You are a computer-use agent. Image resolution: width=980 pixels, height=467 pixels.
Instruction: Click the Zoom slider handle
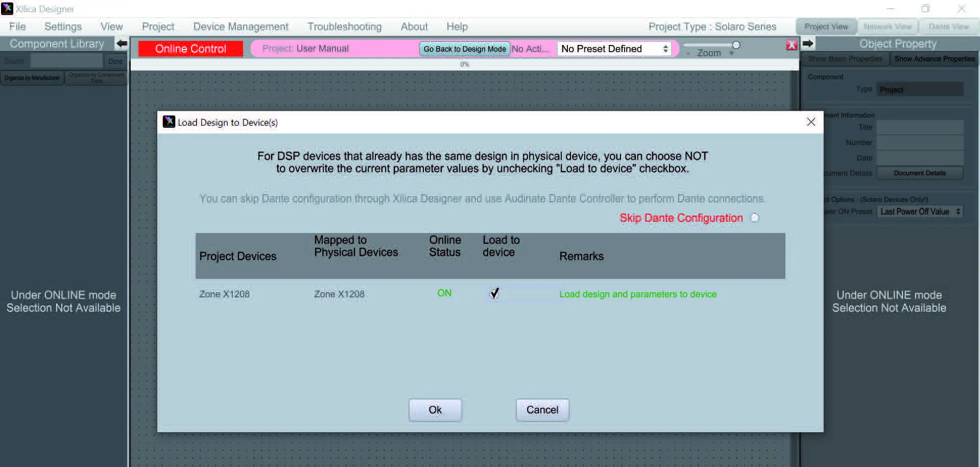pyautogui.click(x=736, y=45)
